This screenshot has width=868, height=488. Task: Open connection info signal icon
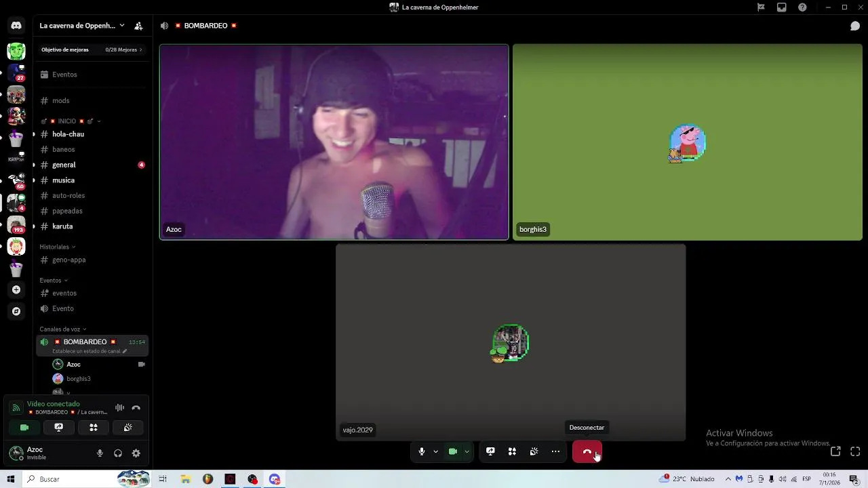[16, 408]
